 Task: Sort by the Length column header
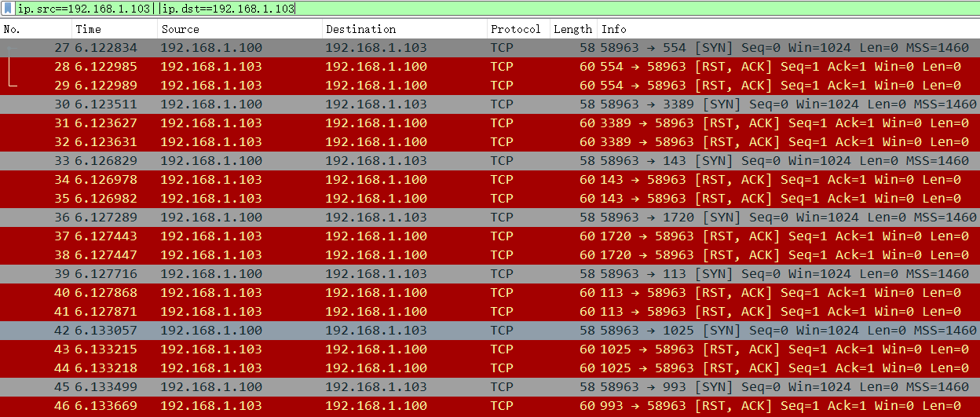pyautogui.click(x=573, y=29)
